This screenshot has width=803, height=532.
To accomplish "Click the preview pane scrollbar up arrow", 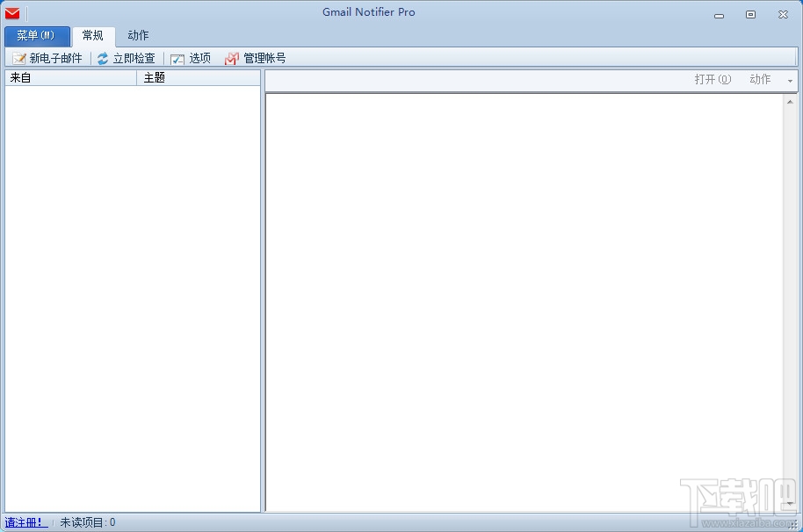I will point(790,102).
